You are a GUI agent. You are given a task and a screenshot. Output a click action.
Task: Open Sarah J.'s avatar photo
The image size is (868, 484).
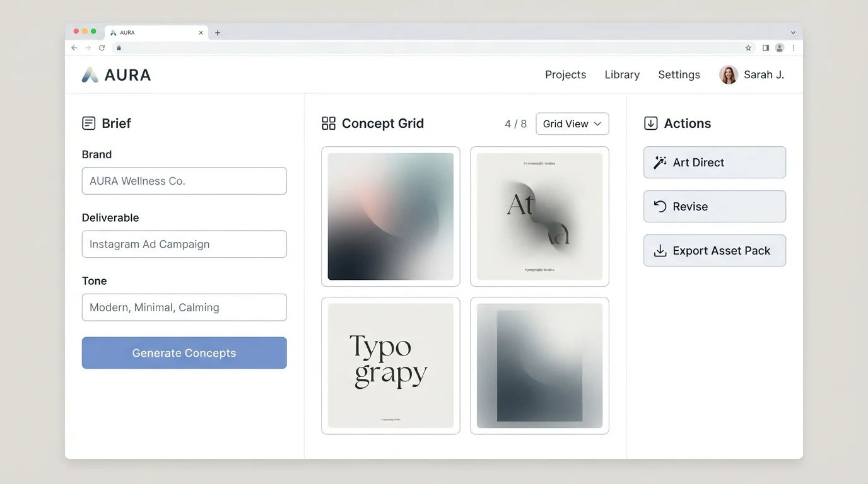click(x=729, y=75)
